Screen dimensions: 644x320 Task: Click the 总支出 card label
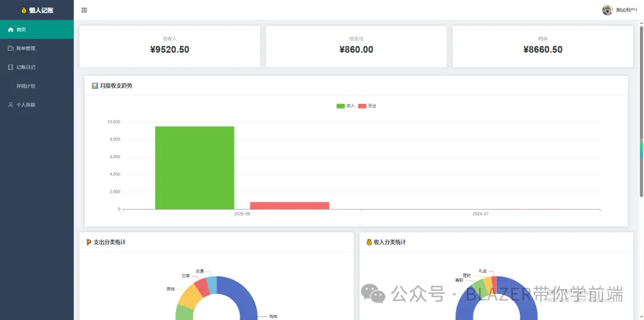click(356, 39)
